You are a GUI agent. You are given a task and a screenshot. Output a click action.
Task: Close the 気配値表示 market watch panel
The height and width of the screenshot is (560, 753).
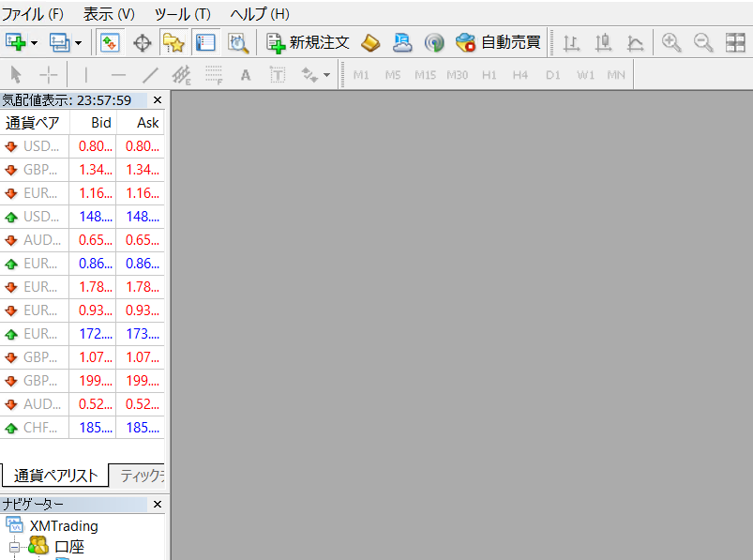pyautogui.click(x=158, y=99)
